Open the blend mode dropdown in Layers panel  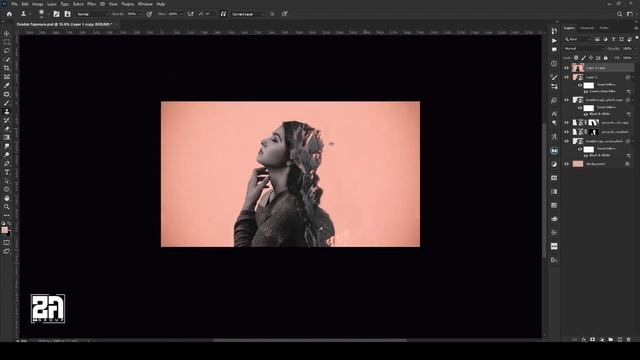pos(584,49)
